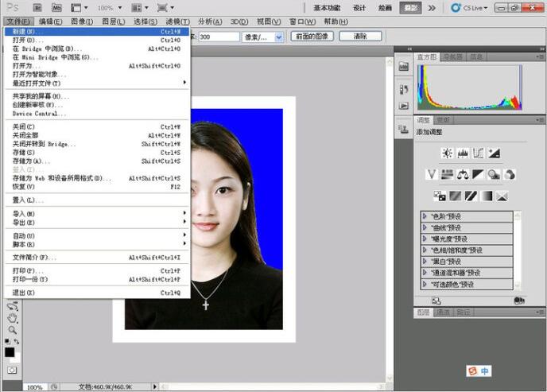Select the Zoom tool in the toolbox
Image resolution: width=547 pixels, height=392 pixels.
(x=12, y=329)
